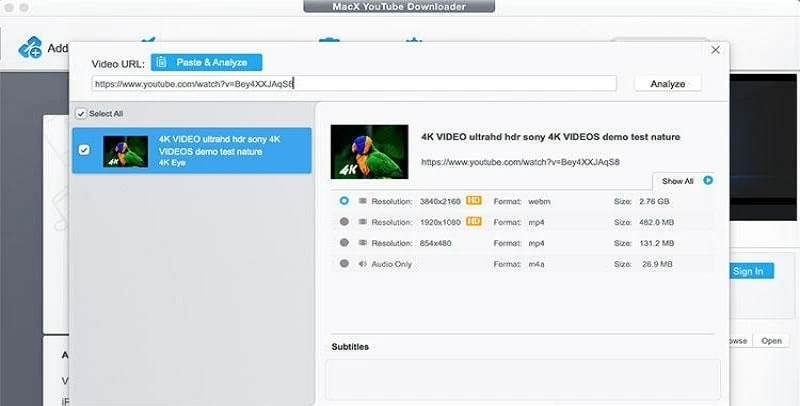The width and height of the screenshot is (800, 406).
Task: Click the HD badge beside 3840x2160
Action: [x=474, y=200]
